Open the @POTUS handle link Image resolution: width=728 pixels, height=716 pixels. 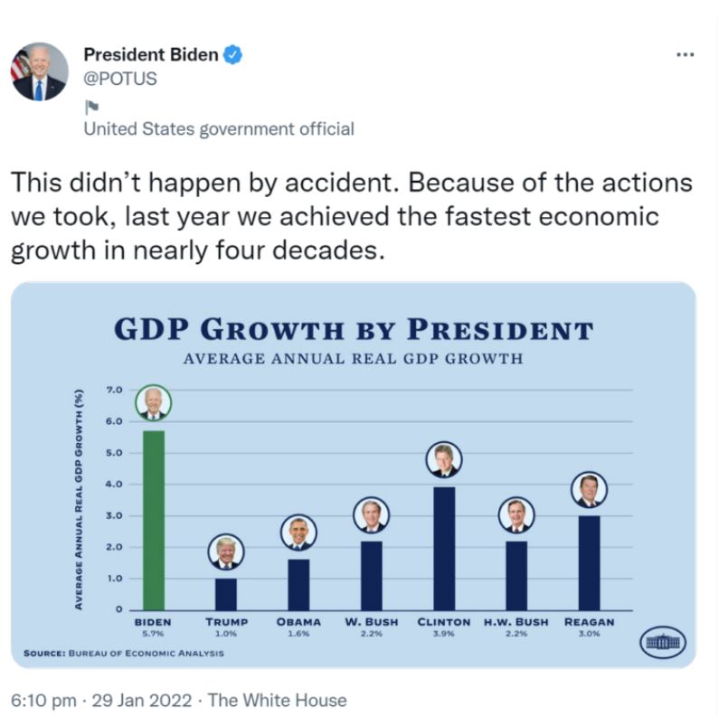(x=120, y=79)
